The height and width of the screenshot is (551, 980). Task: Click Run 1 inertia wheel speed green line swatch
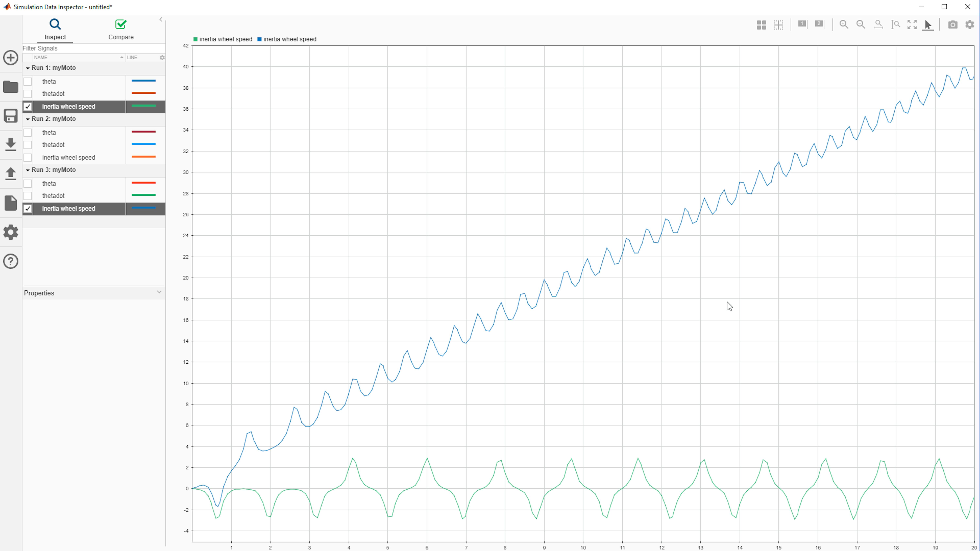[143, 106]
